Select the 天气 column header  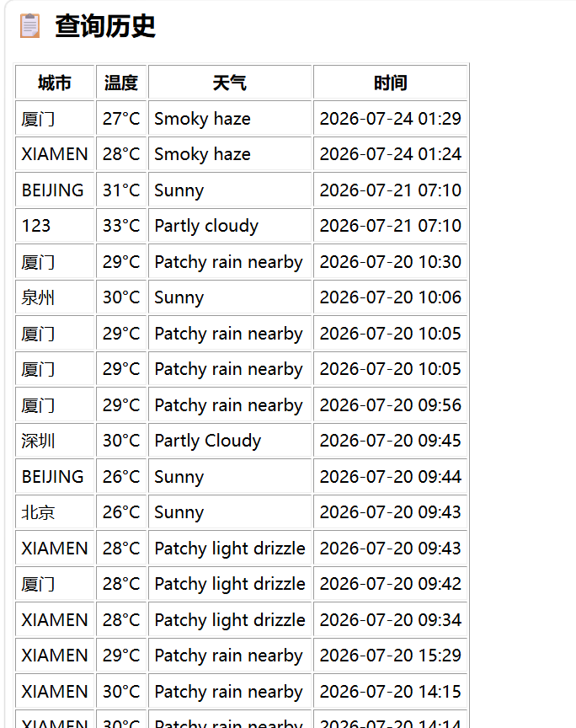230,83
